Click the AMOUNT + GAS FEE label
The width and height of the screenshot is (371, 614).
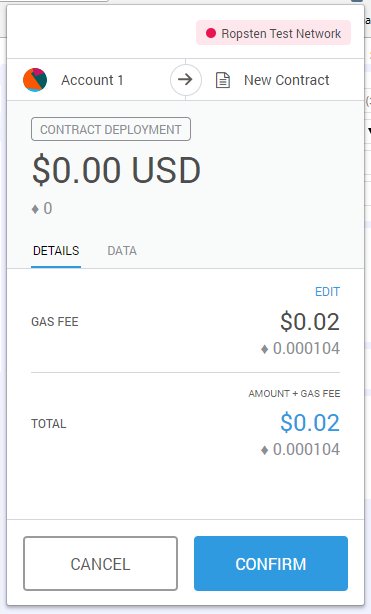(x=294, y=394)
